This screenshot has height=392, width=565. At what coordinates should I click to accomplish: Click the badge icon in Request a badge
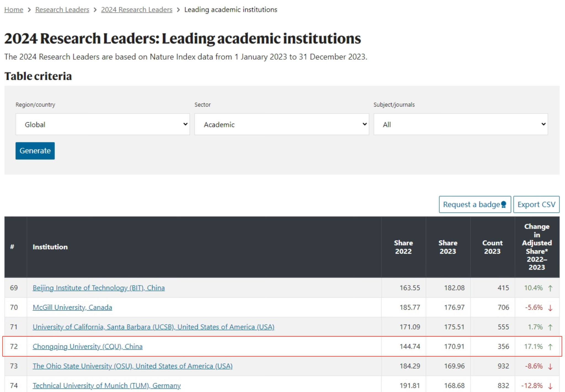[503, 205]
